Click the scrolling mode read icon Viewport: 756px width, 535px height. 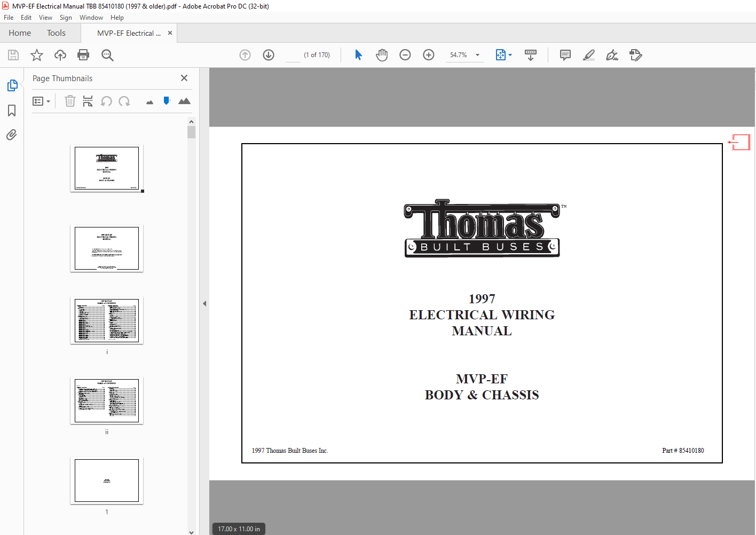pos(531,55)
